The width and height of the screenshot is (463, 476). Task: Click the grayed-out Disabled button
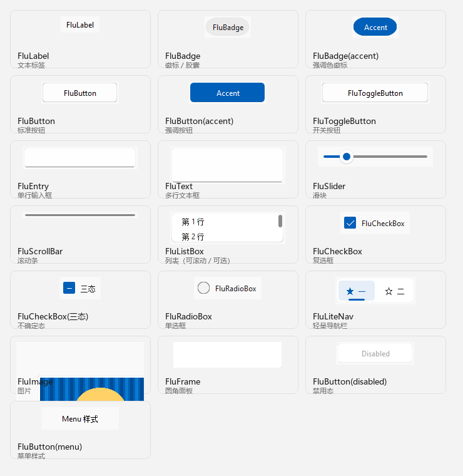375,353
